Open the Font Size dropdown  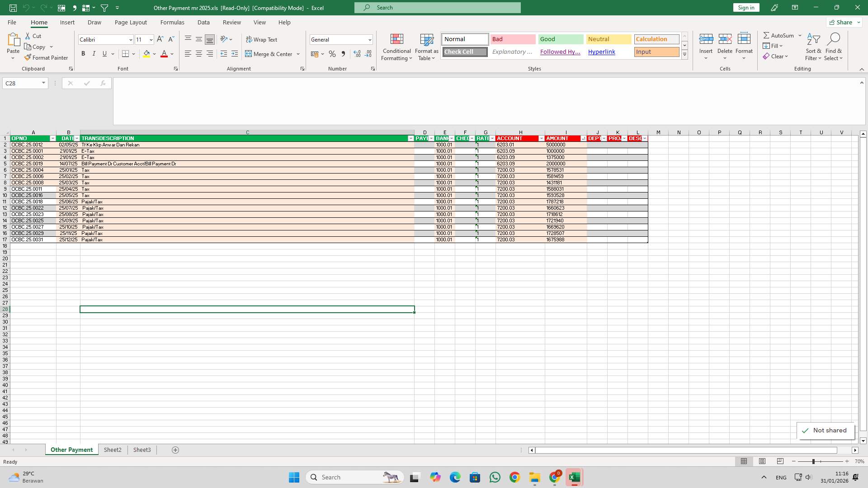point(151,40)
